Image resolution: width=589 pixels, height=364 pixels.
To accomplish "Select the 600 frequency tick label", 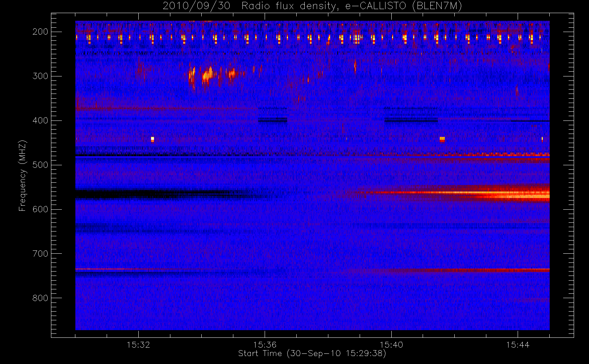I will [x=40, y=209].
